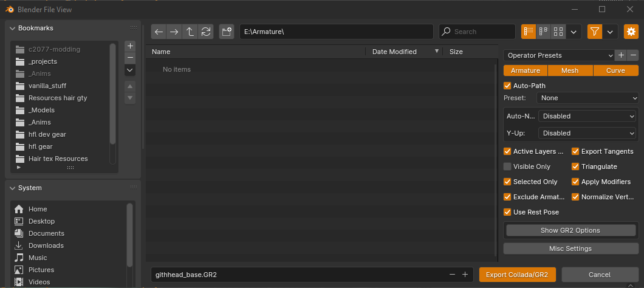Add a bookmark with the plus button

tap(130, 46)
